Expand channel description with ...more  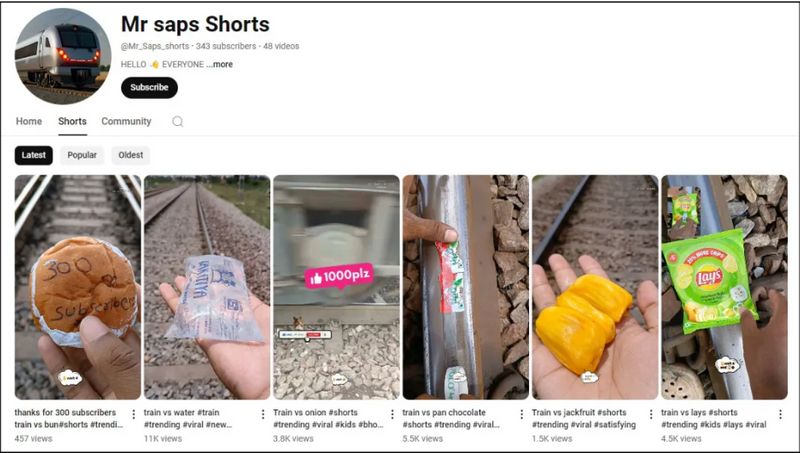tap(220, 64)
